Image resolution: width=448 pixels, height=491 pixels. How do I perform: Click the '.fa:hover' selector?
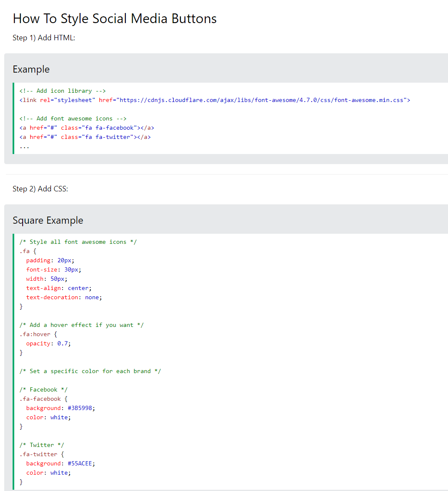coord(35,334)
